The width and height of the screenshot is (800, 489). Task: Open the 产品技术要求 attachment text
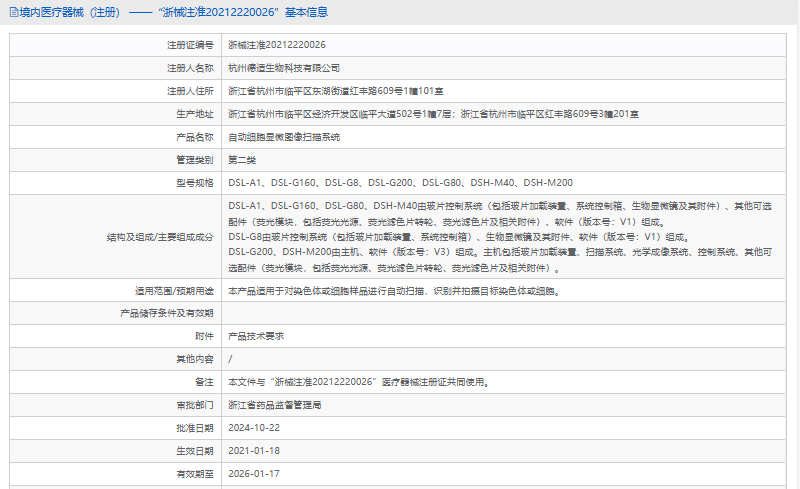(x=256, y=336)
